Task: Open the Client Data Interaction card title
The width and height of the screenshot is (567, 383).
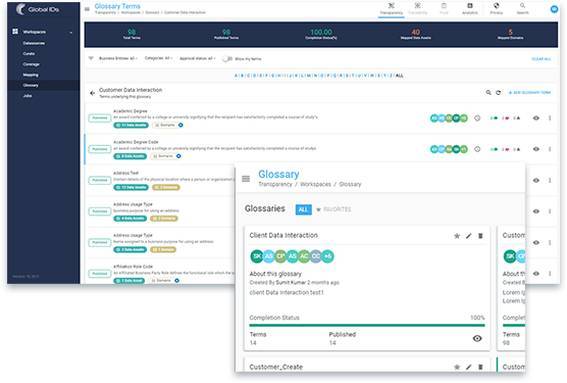Action: (284, 235)
